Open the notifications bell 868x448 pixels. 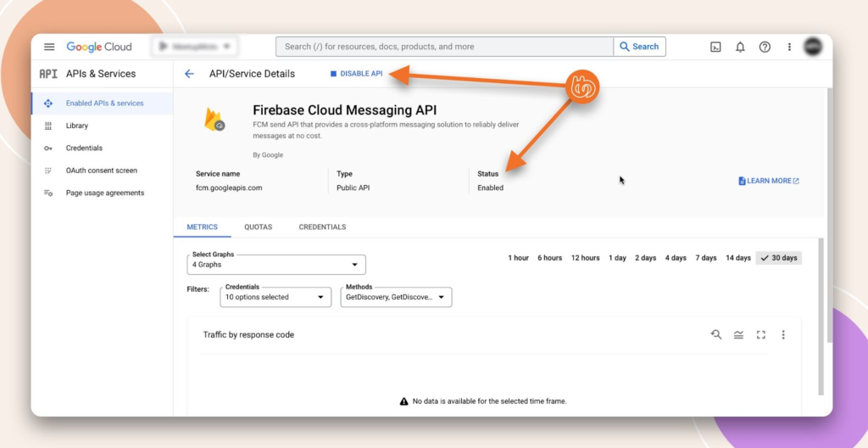tap(740, 47)
